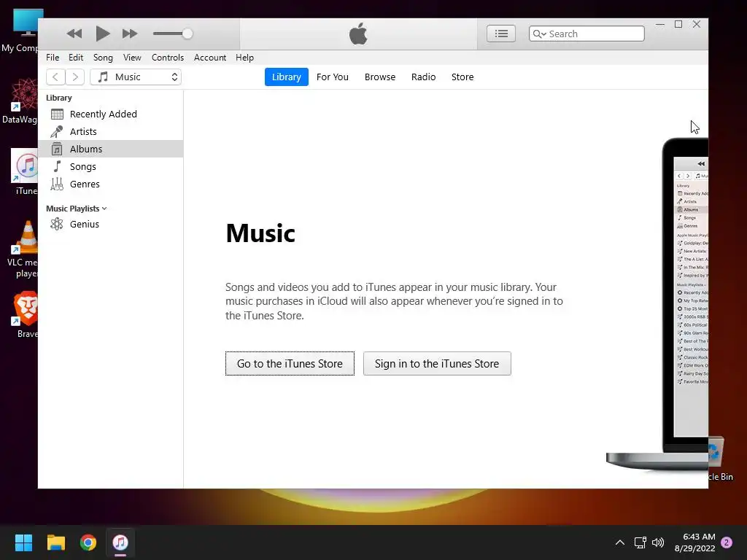
Task: Switch to the For You tab
Action: (333, 77)
